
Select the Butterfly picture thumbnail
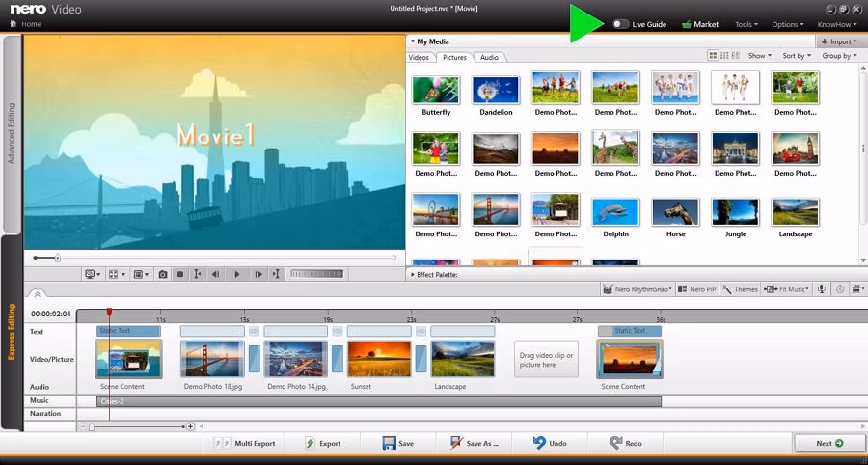pos(436,91)
